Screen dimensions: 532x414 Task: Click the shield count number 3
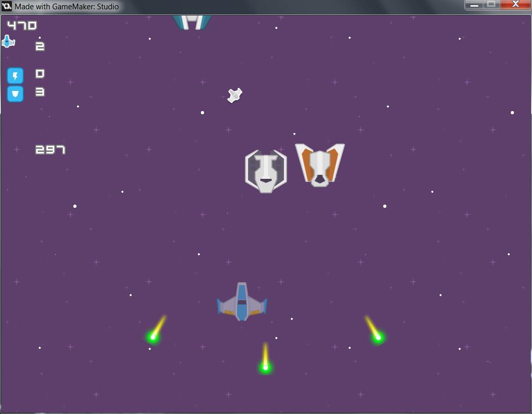coord(40,92)
